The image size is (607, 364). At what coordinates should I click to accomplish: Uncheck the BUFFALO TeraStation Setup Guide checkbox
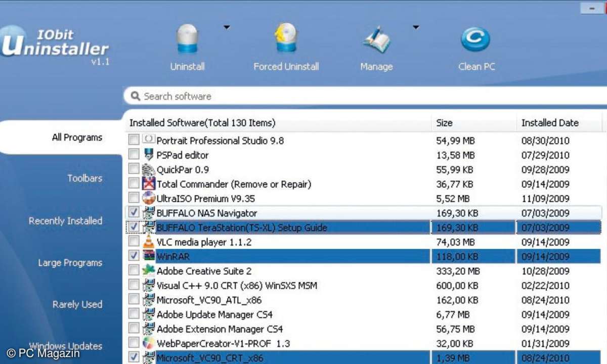(134, 227)
